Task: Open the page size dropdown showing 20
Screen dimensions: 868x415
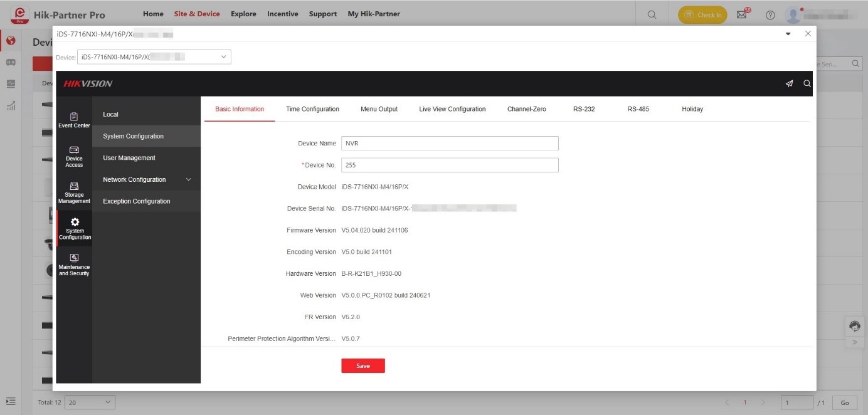Action: pos(90,402)
